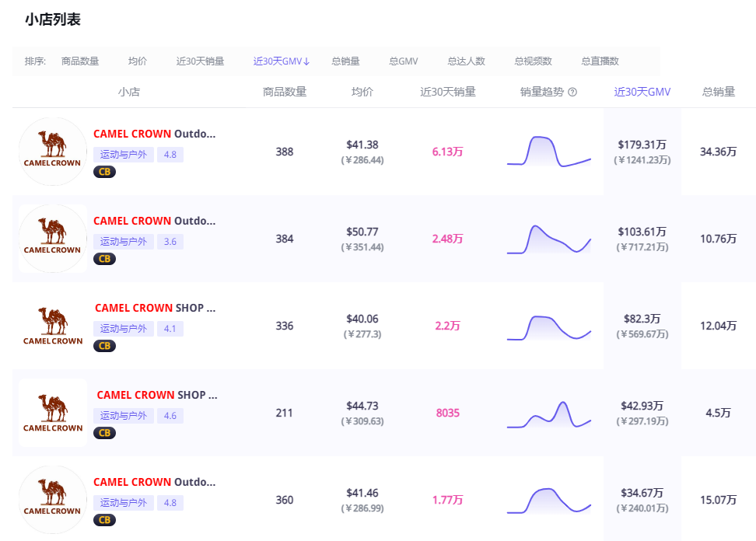Screen dimensions: 756x541
Task: Click the sales trend help question icon
Action: click(x=572, y=92)
